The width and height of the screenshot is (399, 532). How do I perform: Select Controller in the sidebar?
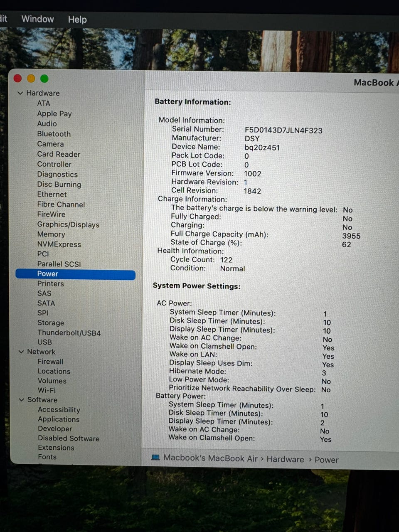(54, 164)
